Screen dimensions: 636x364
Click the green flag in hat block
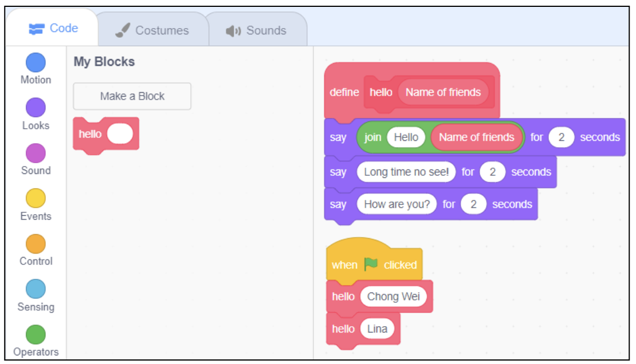(371, 264)
